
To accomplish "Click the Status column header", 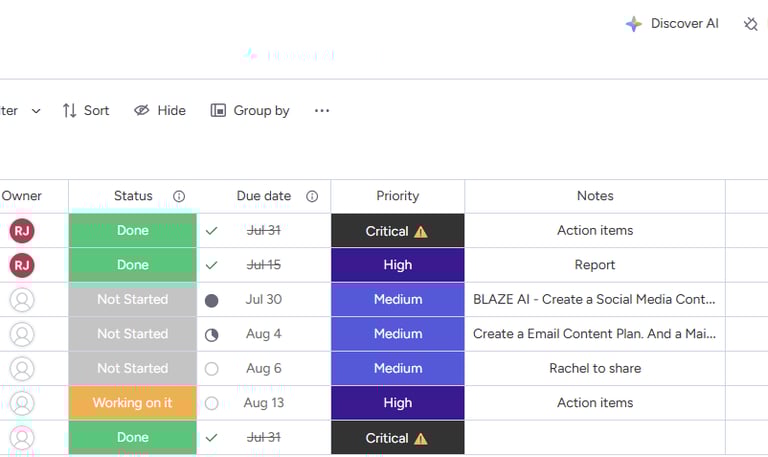I will point(133,196).
